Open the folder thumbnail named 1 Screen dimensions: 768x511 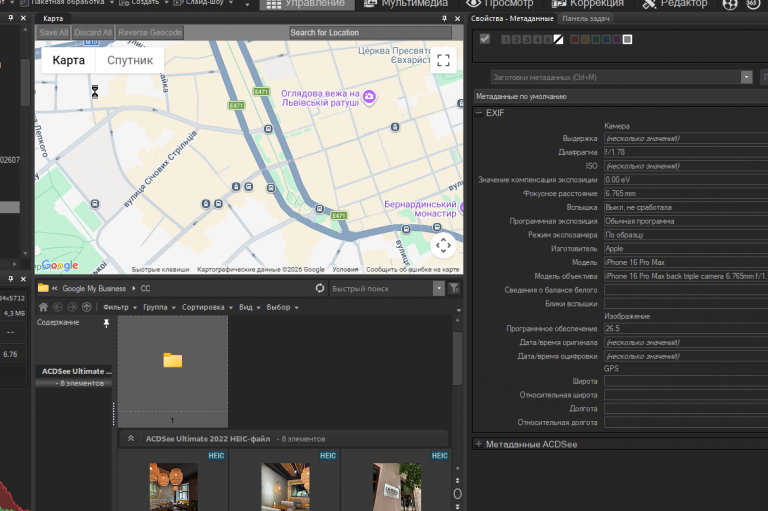(172, 371)
